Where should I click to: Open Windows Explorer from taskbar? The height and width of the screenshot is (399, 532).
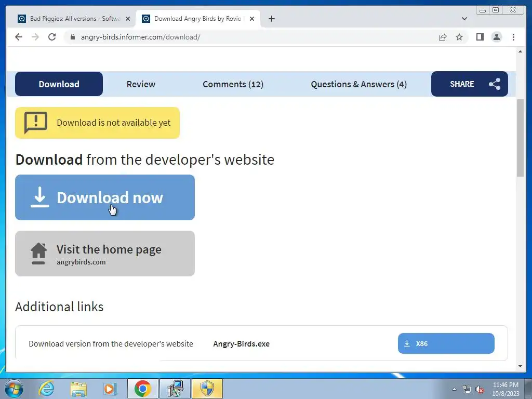[x=78, y=389]
